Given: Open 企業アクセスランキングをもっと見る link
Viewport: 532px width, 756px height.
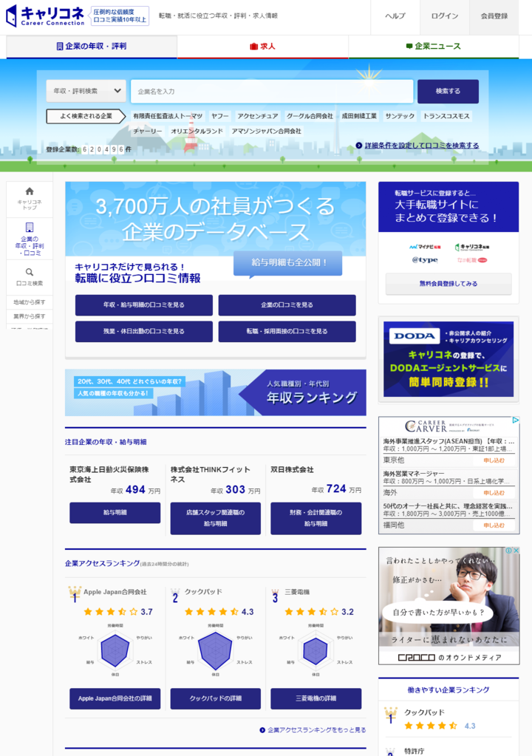Looking at the screenshot, I should (313, 730).
